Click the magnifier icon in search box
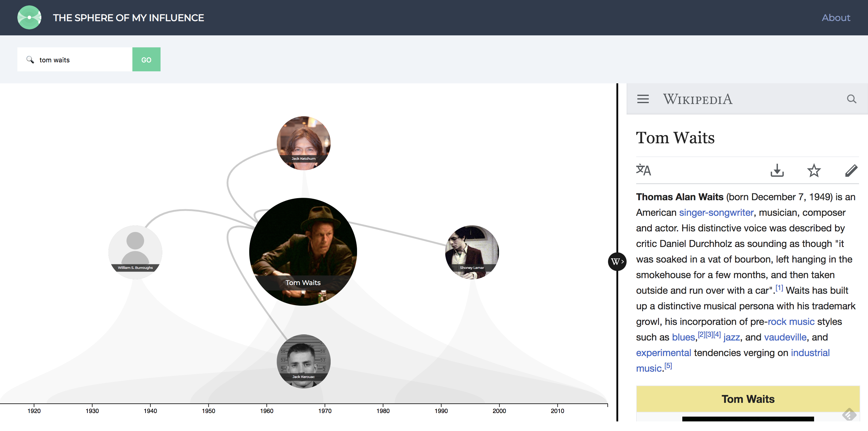Screen dimensions: 868x431 point(30,60)
